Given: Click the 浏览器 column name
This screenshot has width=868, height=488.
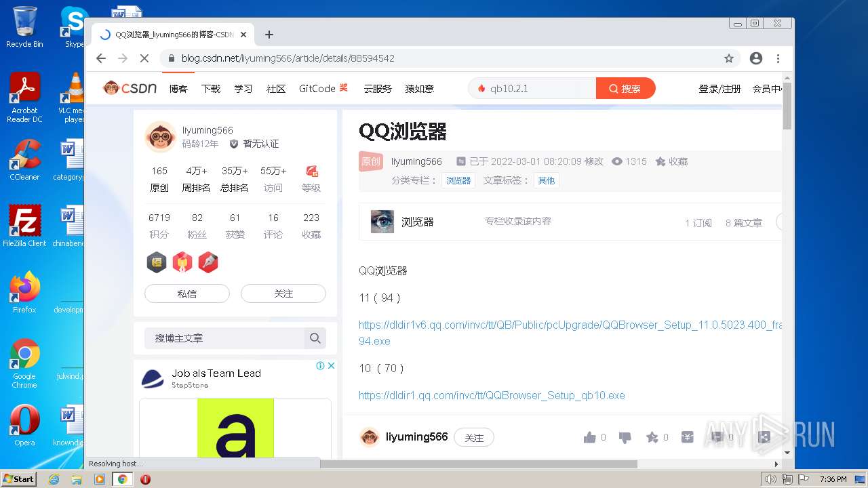Looking at the screenshot, I should click(x=417, y=222).
